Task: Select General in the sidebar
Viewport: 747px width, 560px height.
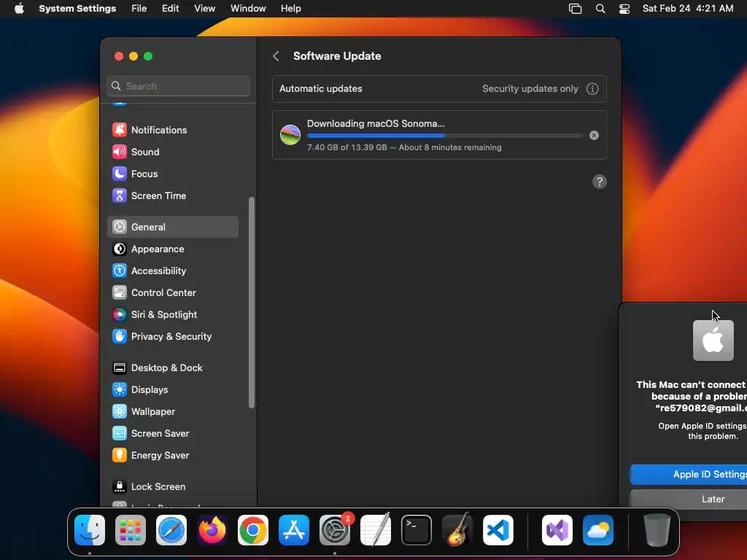Action: [173, 227]
